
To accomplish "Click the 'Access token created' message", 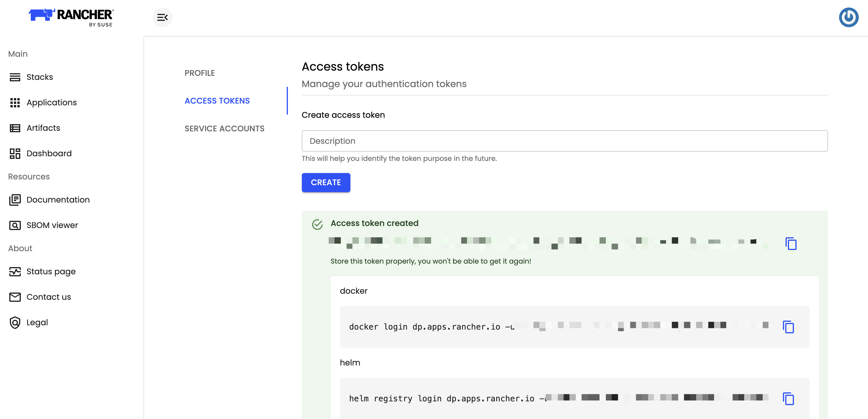I will [374, 223].
